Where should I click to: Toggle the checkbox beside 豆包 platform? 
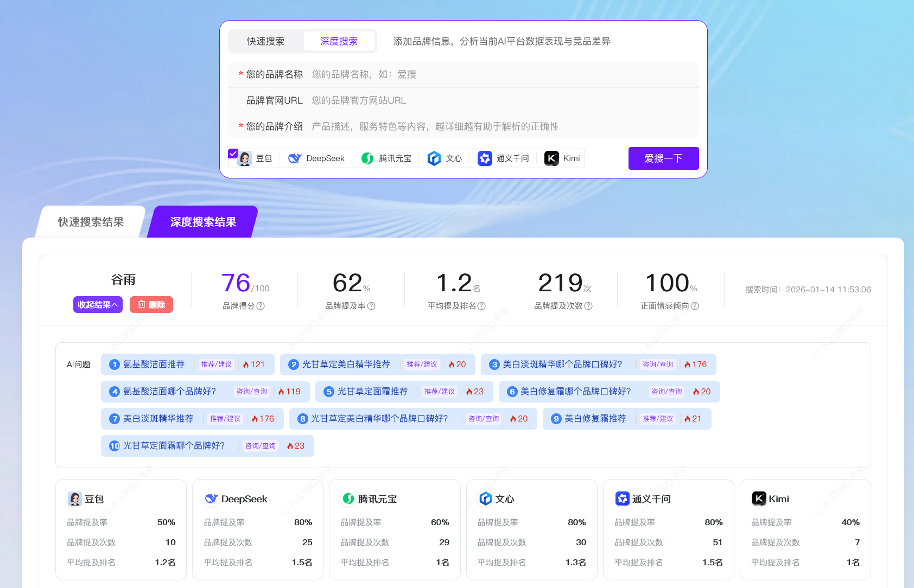tap(233, 154)
